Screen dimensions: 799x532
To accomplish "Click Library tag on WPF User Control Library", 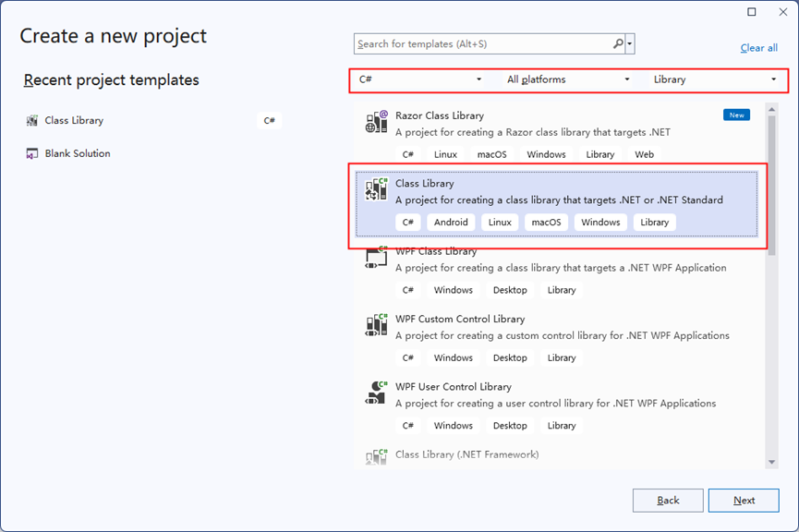I will 561,426.
